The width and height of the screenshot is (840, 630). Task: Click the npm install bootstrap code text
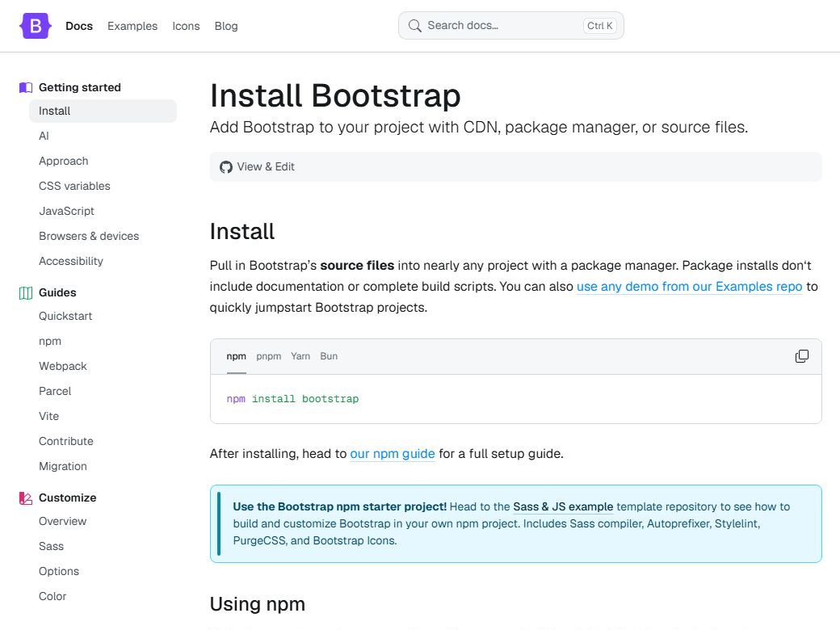pos(292,398)
